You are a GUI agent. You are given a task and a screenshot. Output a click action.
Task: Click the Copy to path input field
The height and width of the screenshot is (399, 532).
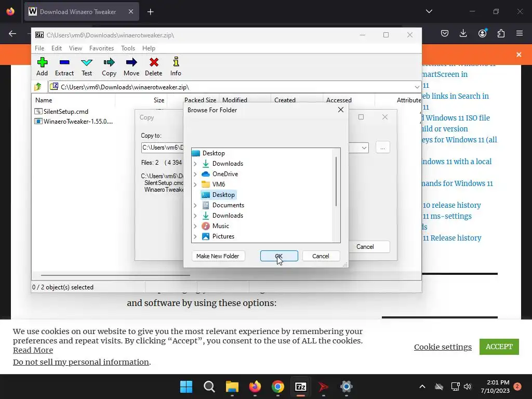251,148
